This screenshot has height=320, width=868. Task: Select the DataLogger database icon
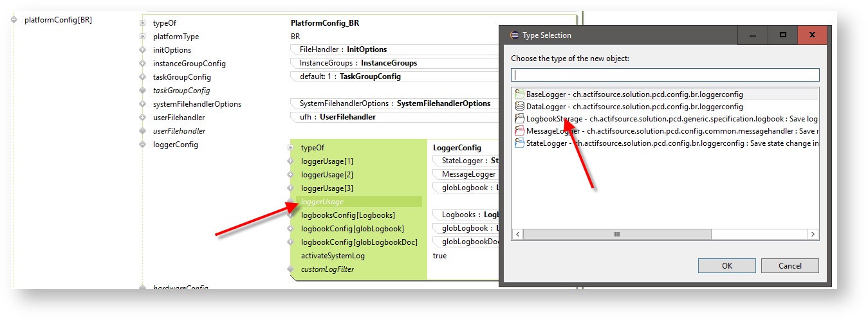[520, 107]
